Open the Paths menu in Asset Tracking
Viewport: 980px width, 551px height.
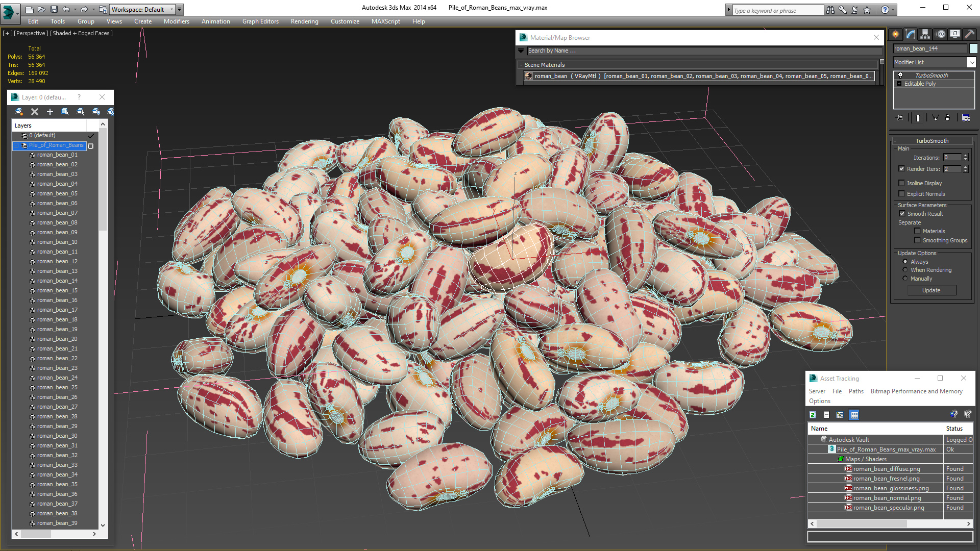click(856, 391)
